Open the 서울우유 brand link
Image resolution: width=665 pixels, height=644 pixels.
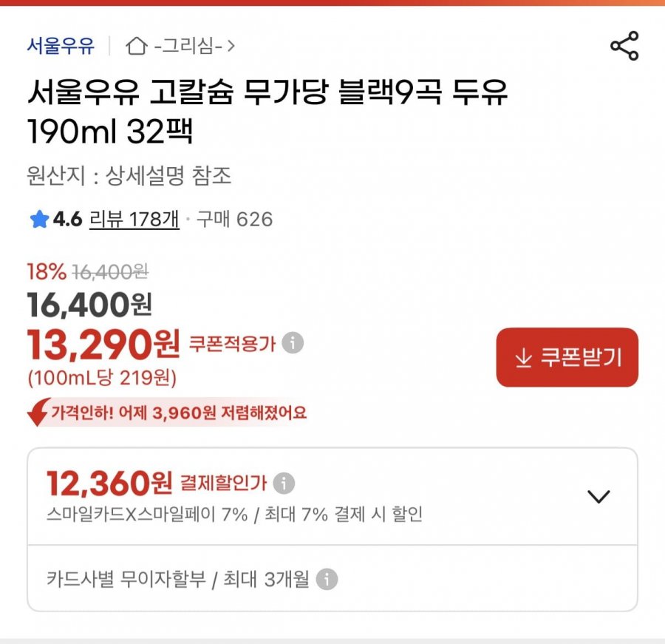point(61,46)
